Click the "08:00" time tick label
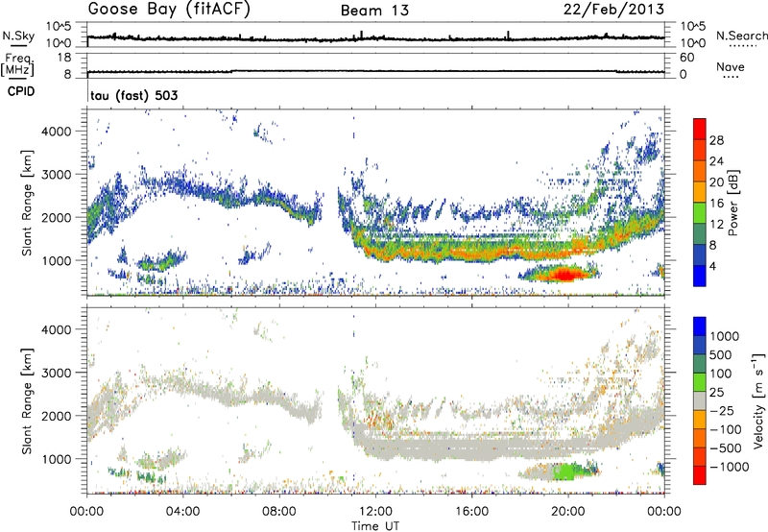The image size is (768, 532). click(278, 512)
